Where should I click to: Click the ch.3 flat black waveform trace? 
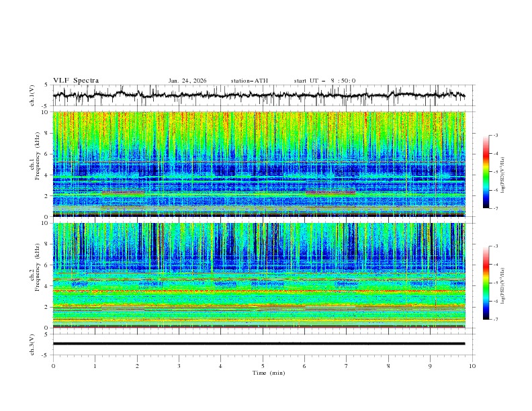(x=259, y=344)
